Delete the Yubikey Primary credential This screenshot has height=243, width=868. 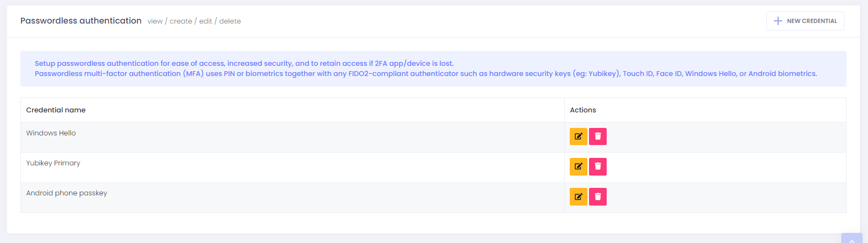point(598,166)
